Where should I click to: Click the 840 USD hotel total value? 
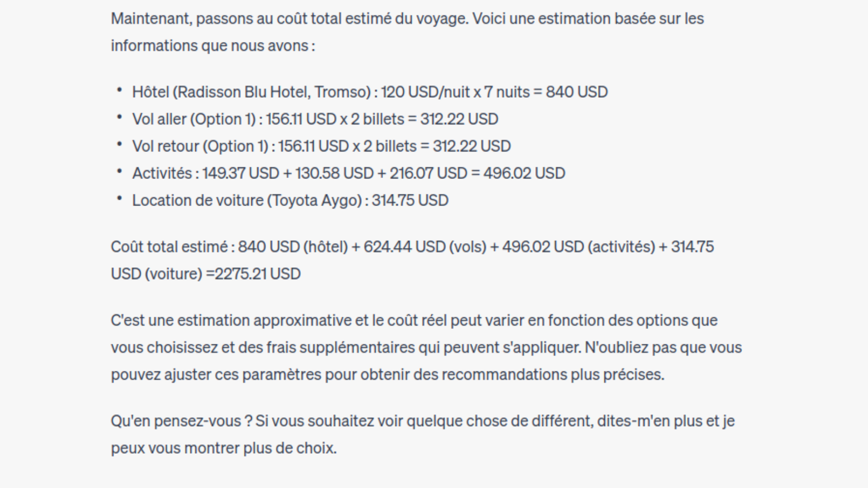577,92
